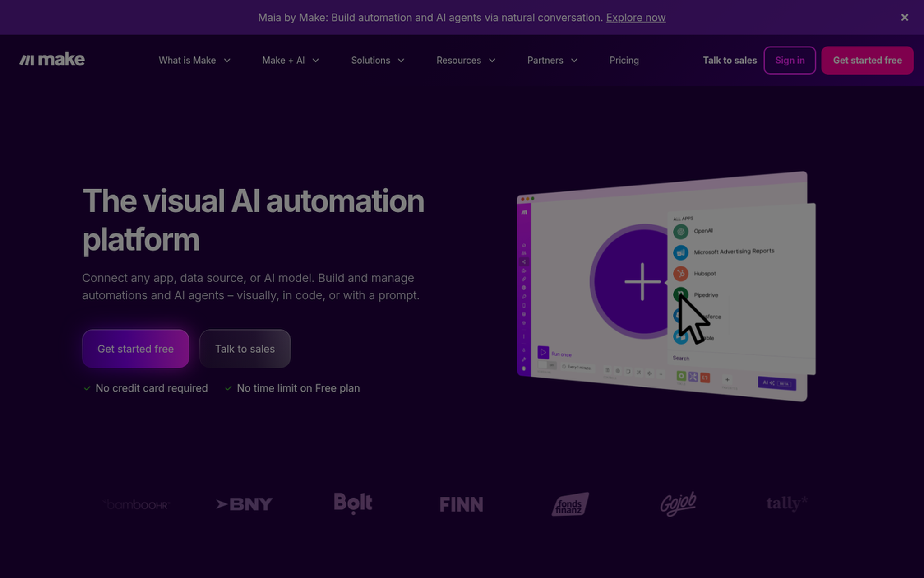924x578 pixels.
Task: Go to the Pricing page
Action: click(624, 60)
